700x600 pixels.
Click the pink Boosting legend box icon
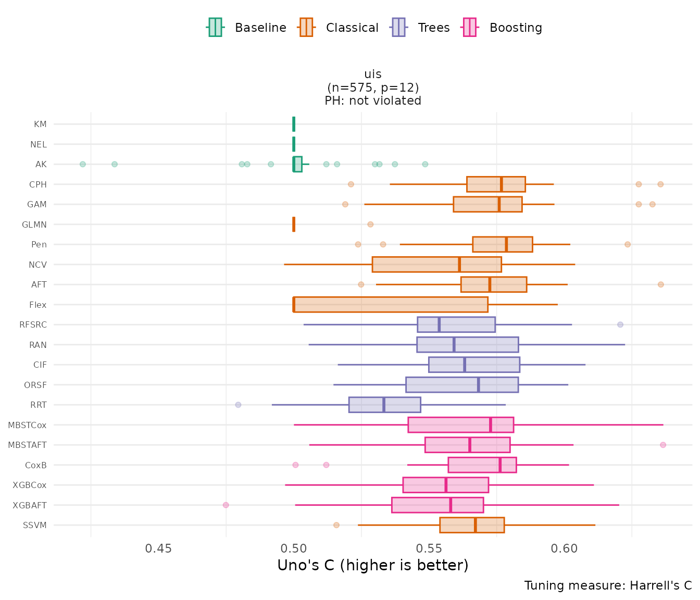click(x=470, y=28)
